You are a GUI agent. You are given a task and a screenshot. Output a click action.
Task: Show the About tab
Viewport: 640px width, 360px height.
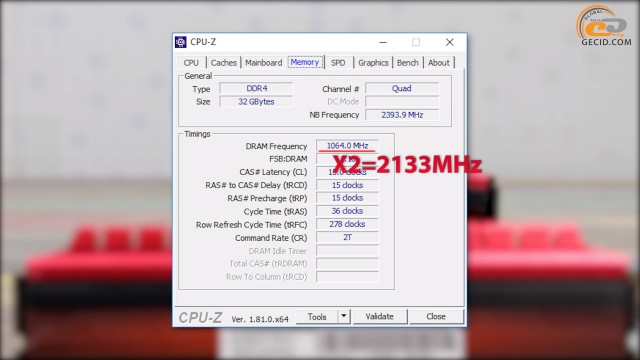439,62
